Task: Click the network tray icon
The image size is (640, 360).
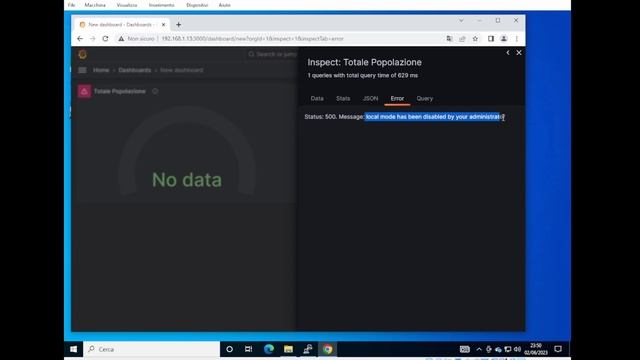Action: [x=508, y=349]
